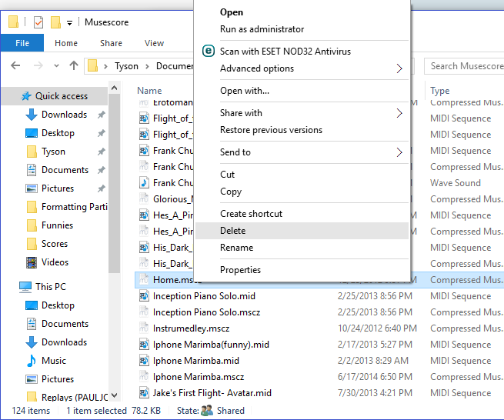504x420 pixels.
Task: Open the File tab
Action: 22,43
